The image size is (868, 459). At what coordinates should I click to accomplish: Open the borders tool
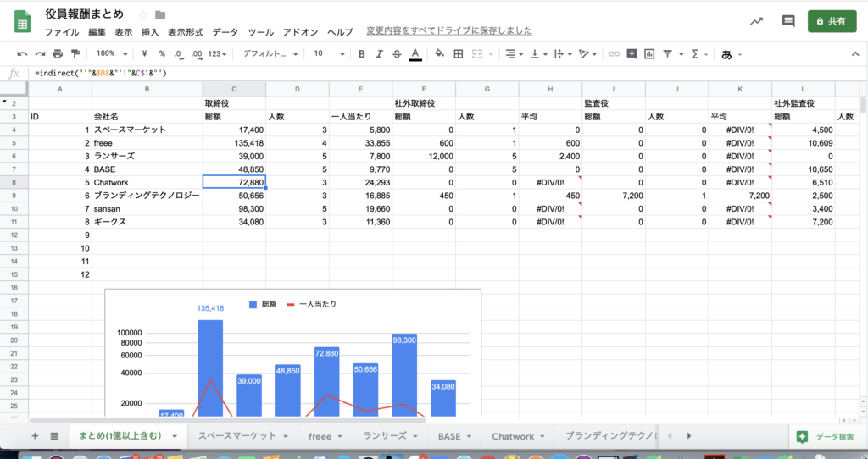pos(459,54)
